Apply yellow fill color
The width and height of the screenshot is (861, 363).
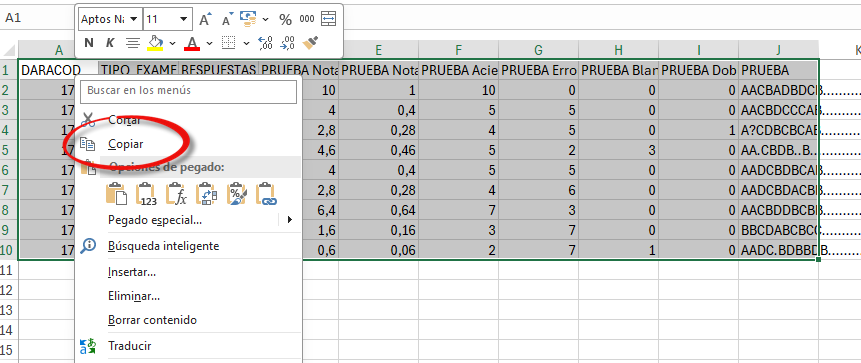coord(156,42)
